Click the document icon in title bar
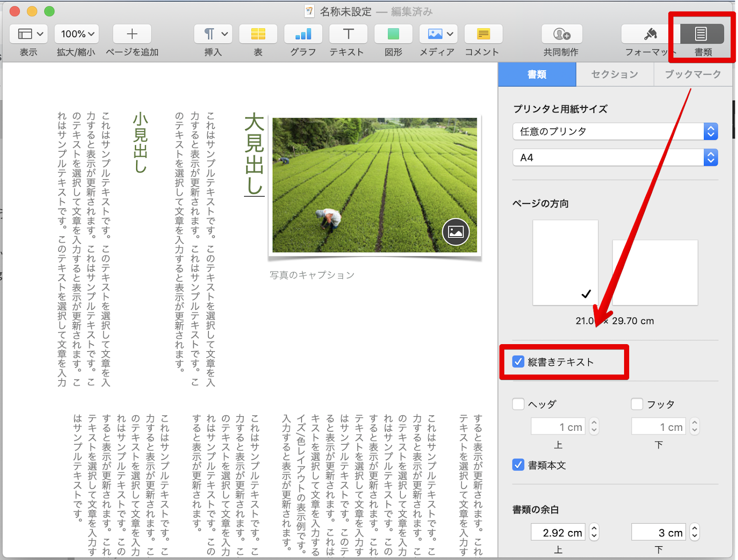The image size is (738, 560). 309,11
